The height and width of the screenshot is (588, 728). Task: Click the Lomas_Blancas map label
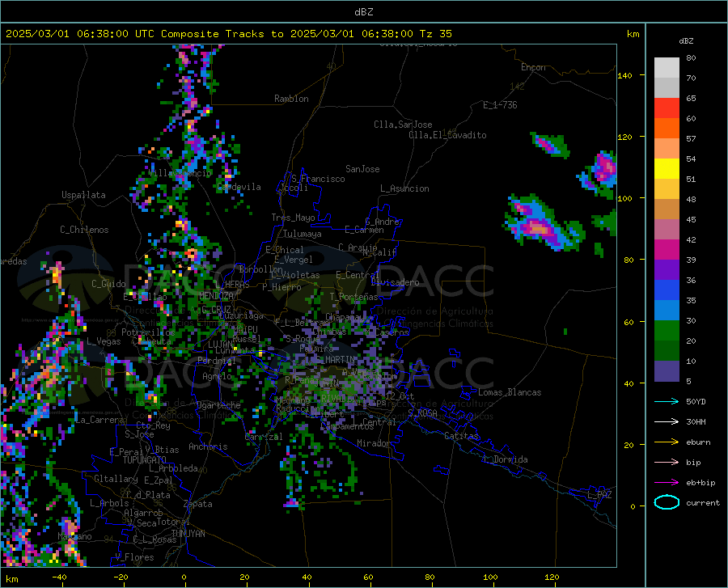click(x=510, y=392)
